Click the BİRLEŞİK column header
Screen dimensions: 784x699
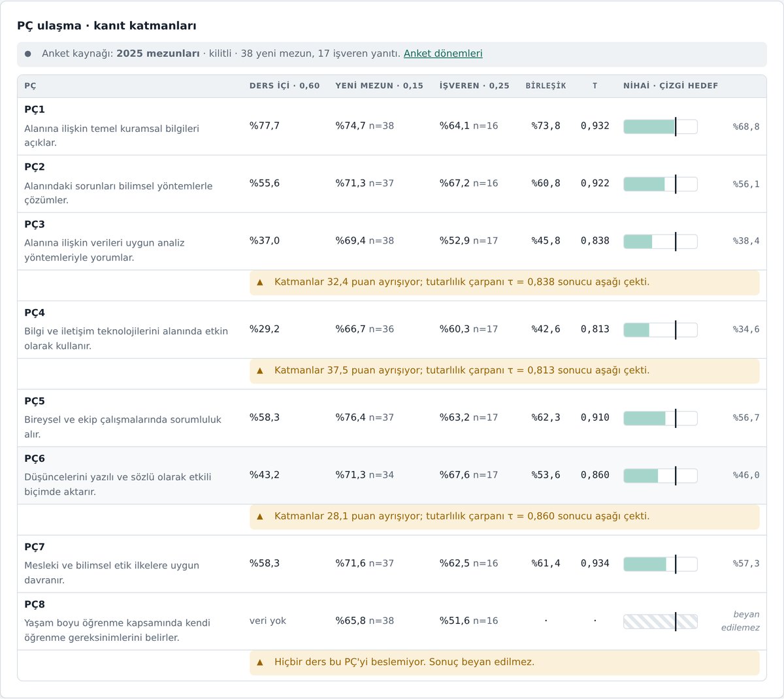pos(546,86)
